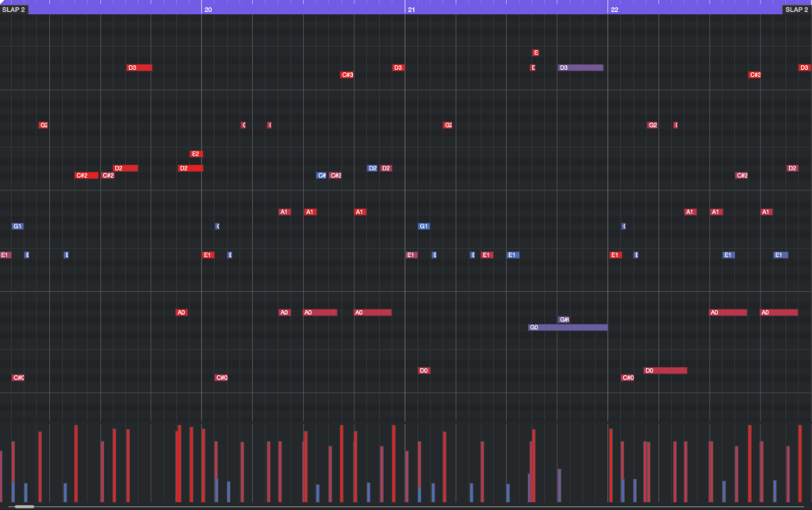
Task: Click the blue G1 note in bar 21
Action: pyautogui.click(x=424, y=226)
